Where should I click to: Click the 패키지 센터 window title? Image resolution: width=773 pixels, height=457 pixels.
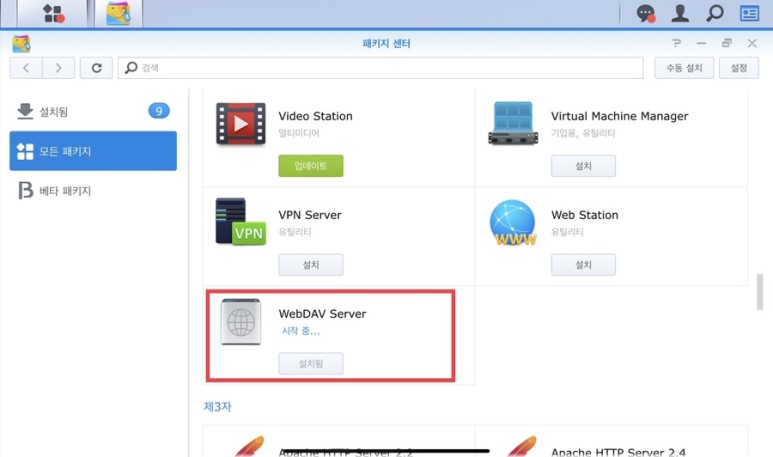tap(386, 43)
